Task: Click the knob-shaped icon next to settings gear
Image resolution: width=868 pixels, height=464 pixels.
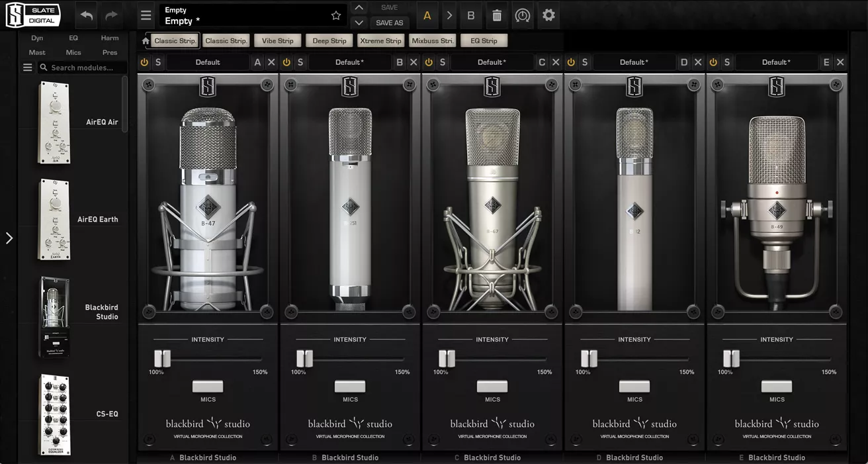Action: point(523,15)
